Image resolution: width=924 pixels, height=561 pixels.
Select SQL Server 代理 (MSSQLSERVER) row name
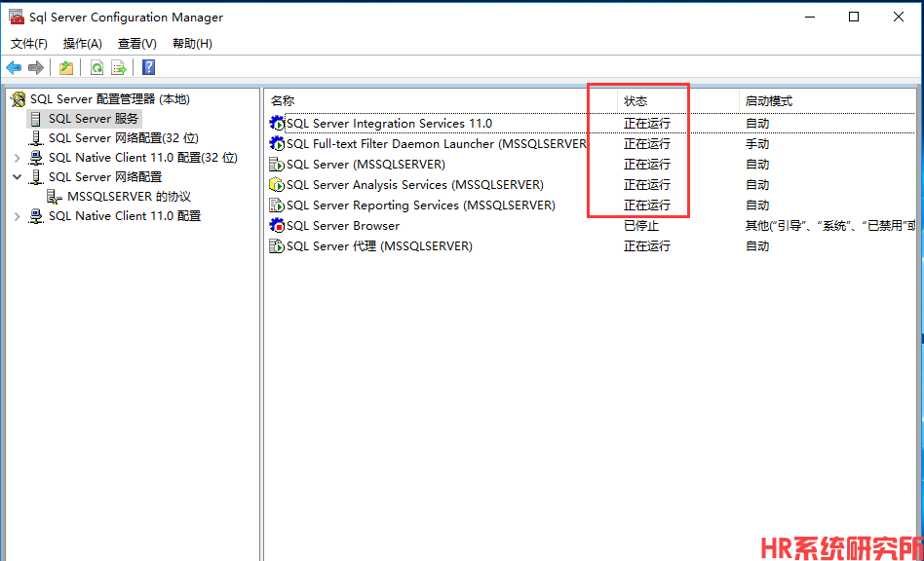379,246
